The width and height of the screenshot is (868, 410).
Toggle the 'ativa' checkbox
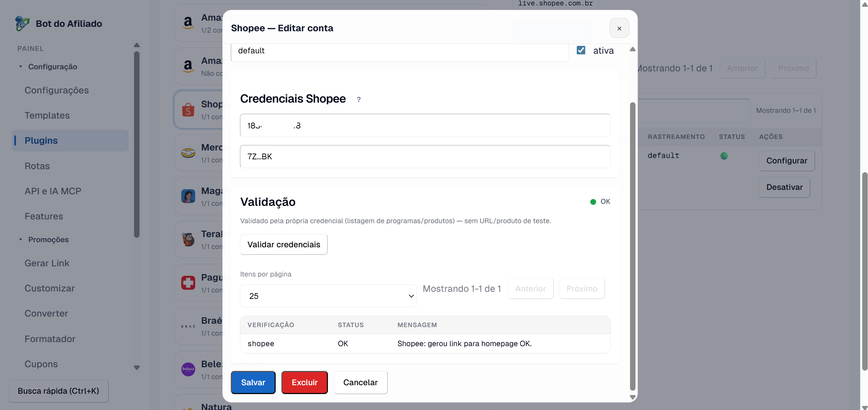581,50
